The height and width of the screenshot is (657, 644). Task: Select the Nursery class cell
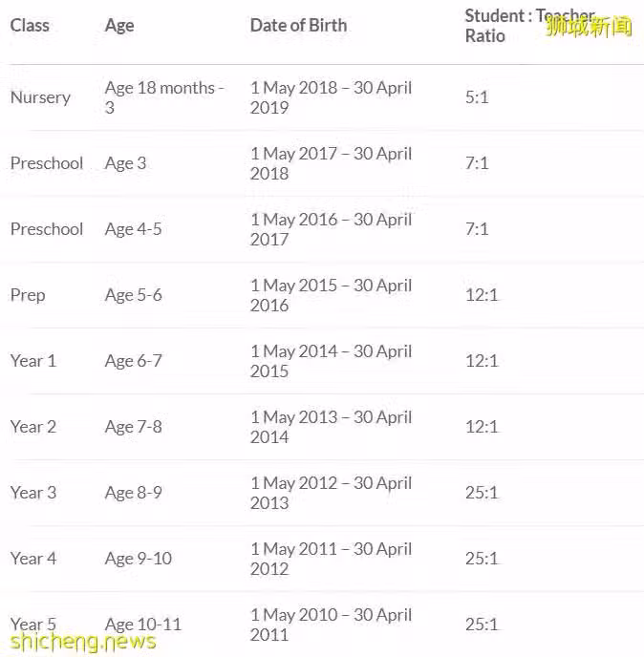point(41,97)
